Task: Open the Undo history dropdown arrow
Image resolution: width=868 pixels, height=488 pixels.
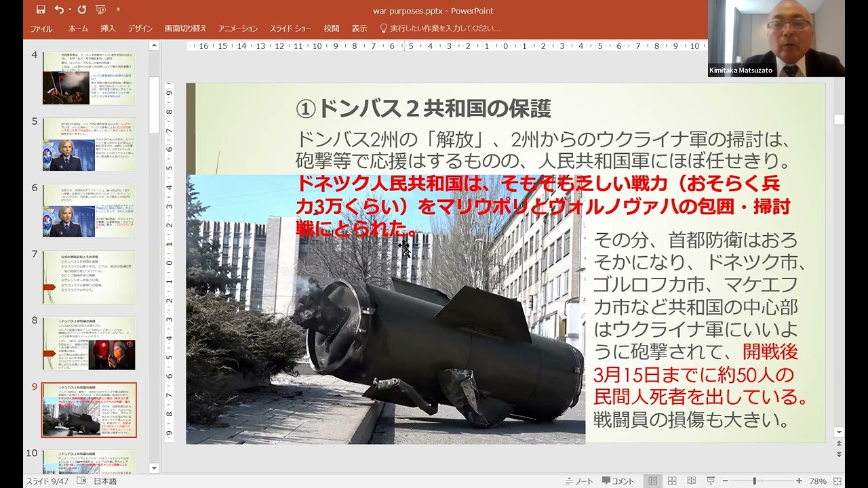Action: click(x=70, y=9)
